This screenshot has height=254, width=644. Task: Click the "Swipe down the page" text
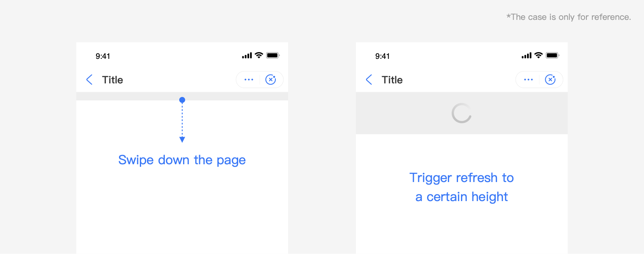coord(182,160)
